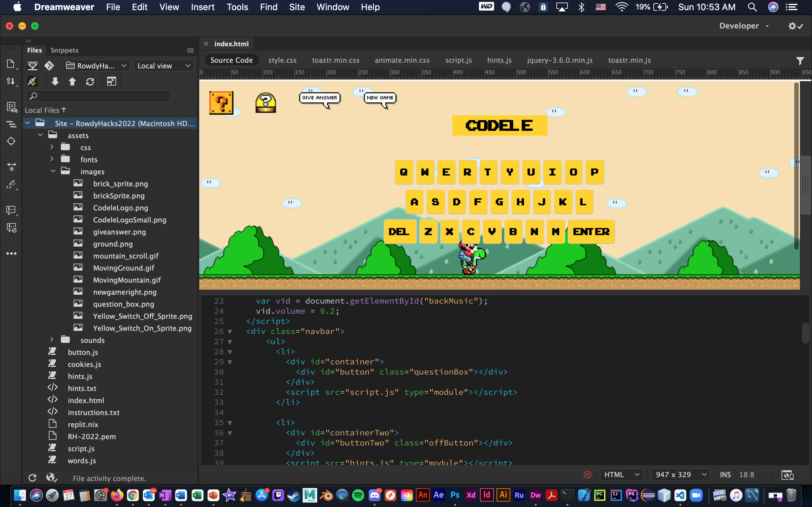Open the style.css related file
This screenshot has width=812, height=507.
282,60
